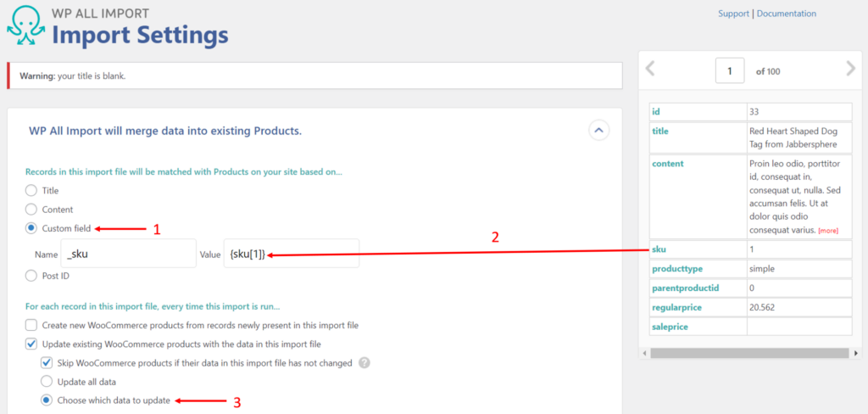Click the custom field Value input

[x=292, y=254]
